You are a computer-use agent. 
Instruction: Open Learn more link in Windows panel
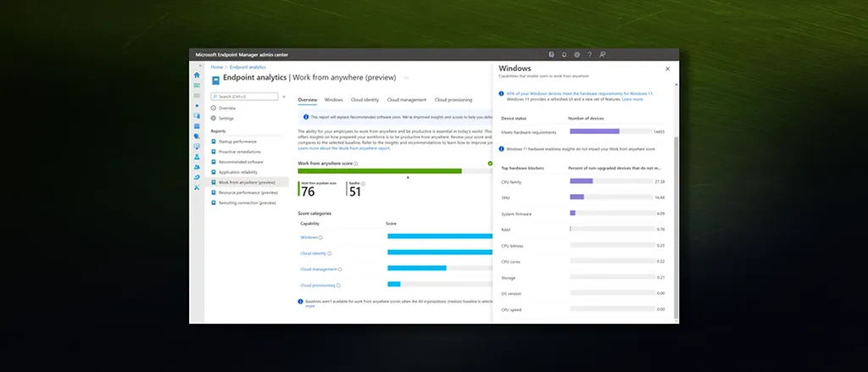[632, 99]
